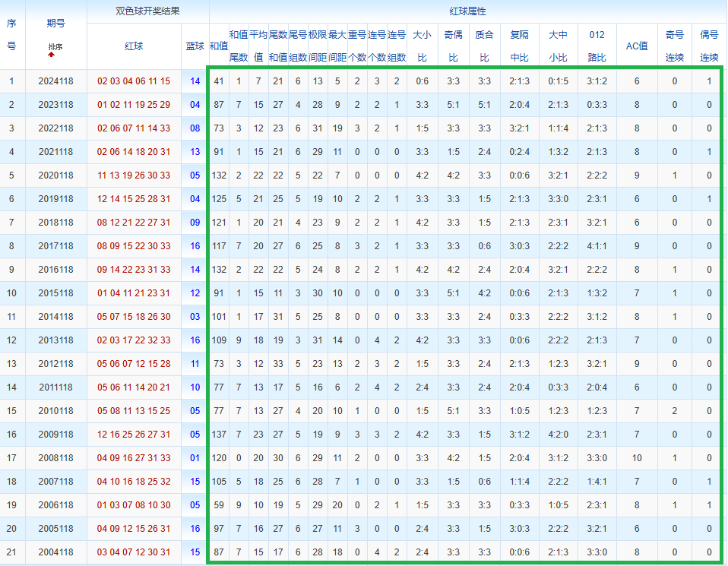This screenshot has height=566, width=728.
Task: Click red balls 05 08 11 13 15 25
Action: 134,411
